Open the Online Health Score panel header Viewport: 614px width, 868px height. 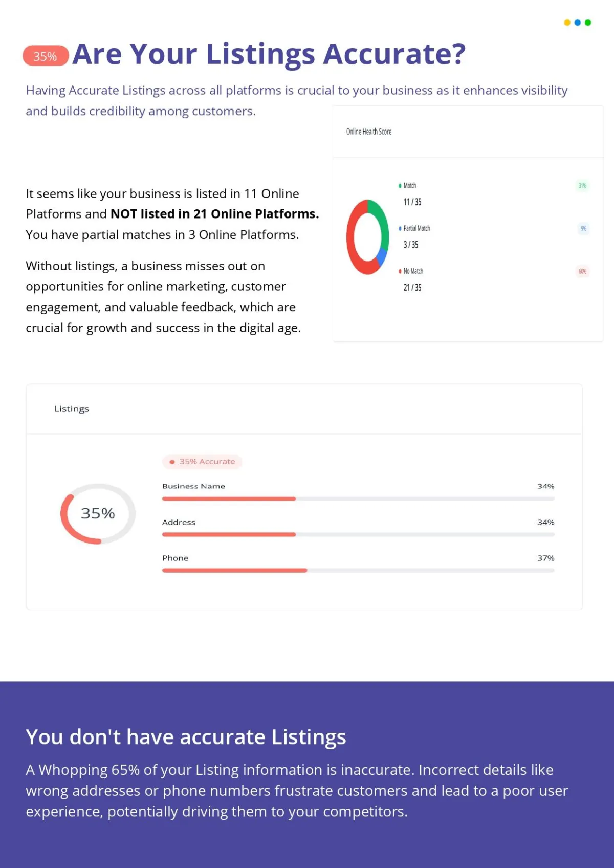coord(468,132)
